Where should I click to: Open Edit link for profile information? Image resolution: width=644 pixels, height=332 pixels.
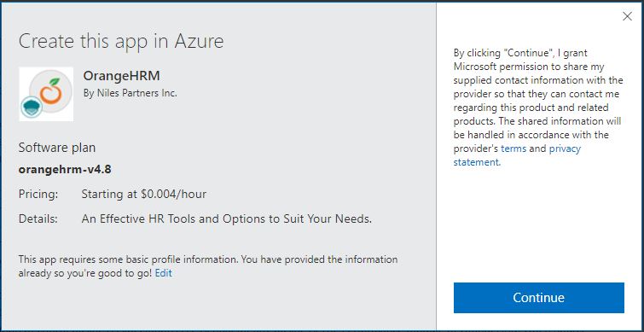pyautogui.click(x=164, y=273)
